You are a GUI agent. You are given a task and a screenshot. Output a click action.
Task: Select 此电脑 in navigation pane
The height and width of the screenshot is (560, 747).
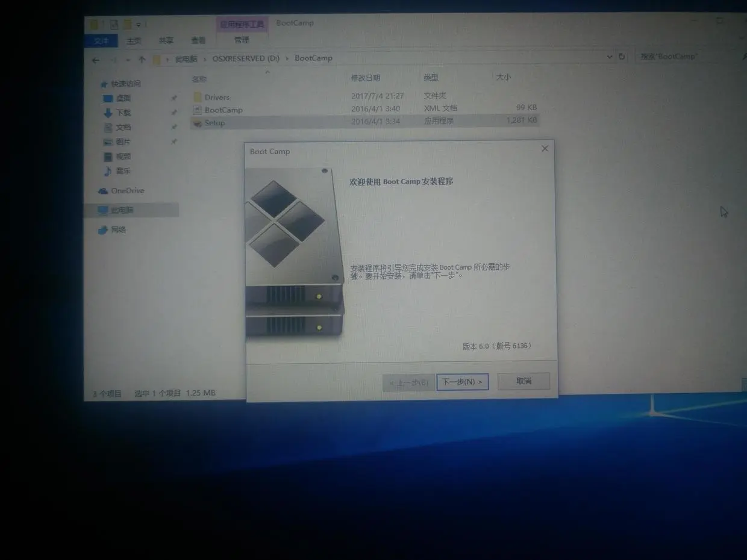tap(122, 210)
